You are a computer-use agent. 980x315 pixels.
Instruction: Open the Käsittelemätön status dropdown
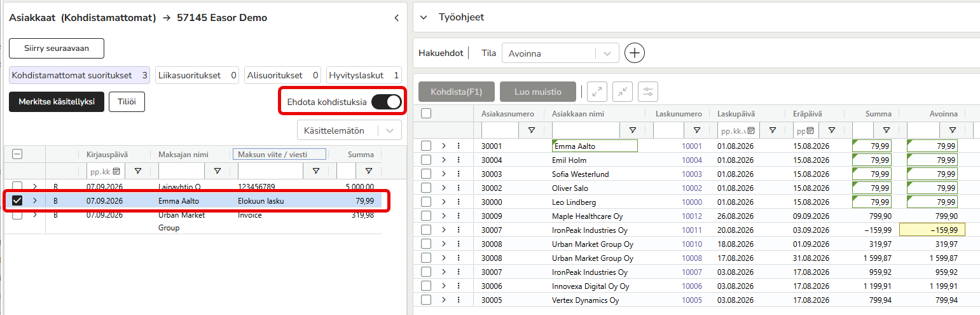coord(349,130)
